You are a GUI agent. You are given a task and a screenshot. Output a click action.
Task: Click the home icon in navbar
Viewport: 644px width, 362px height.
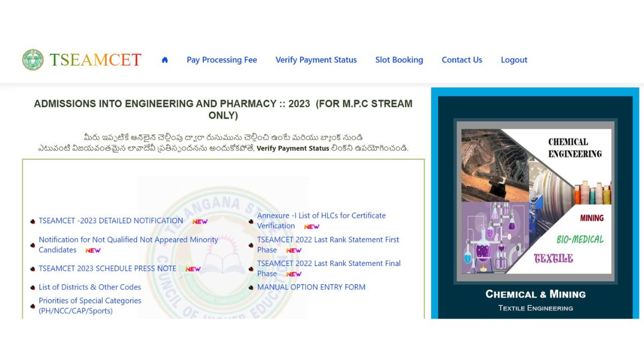(165, 60)
